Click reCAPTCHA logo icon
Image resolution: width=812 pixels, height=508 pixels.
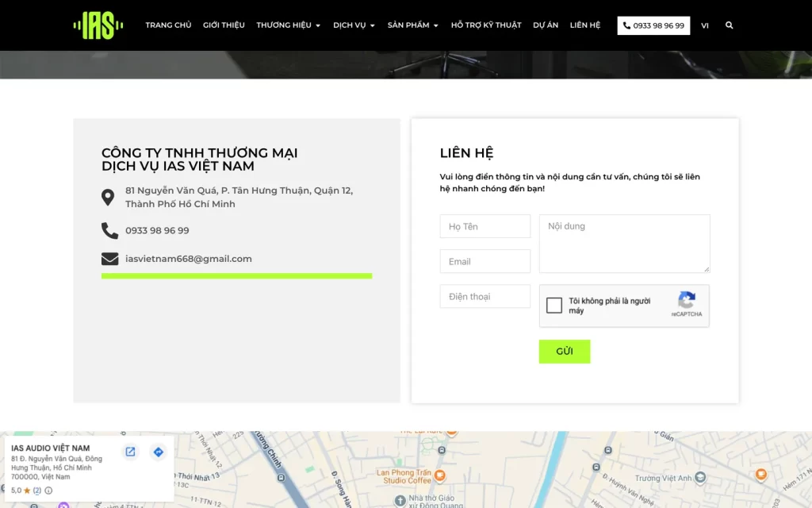point(687,300)
